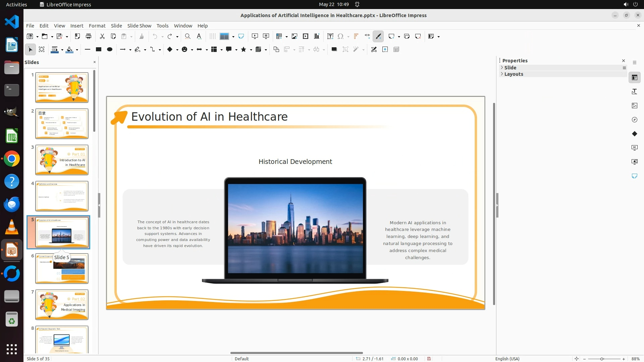644x362 pixels.
Task: Toggle Show Draw Functions button
Action: click(378, 36)
